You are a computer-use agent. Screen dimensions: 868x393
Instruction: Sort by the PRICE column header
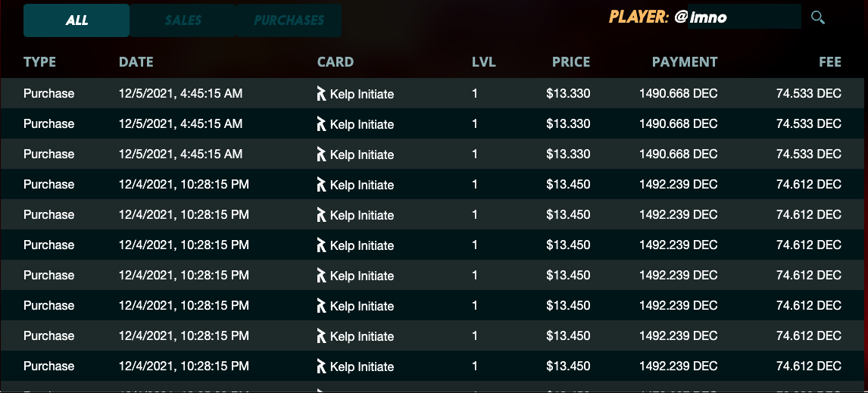pos(571,62)
